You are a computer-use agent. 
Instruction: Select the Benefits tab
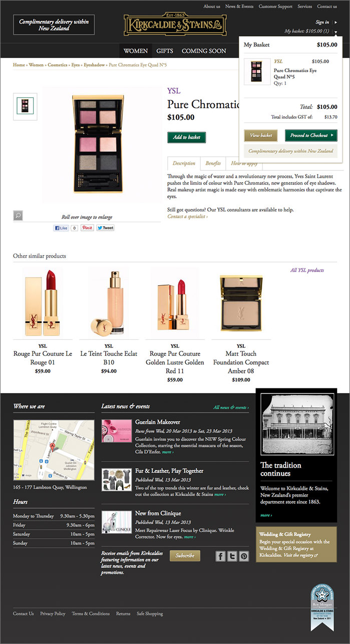(x=213, y=163)
